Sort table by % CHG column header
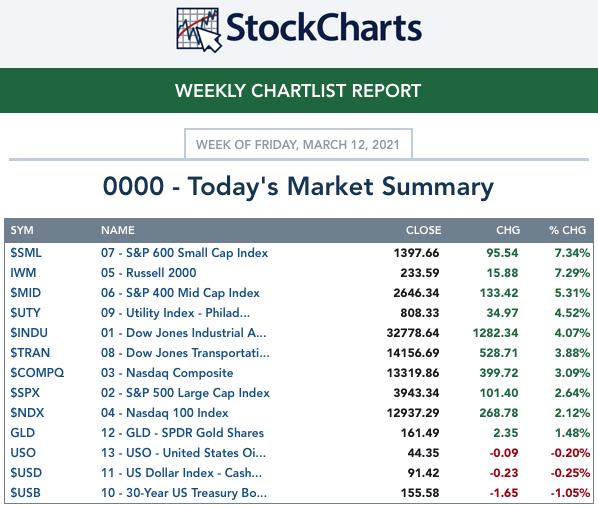Viewport: 598px width, 507px height. (567, 230)
